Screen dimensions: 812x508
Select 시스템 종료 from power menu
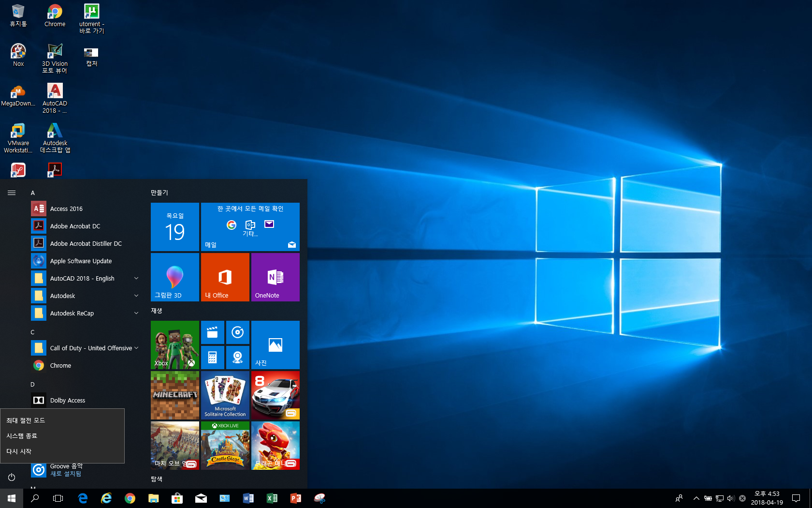coord(22,436)
